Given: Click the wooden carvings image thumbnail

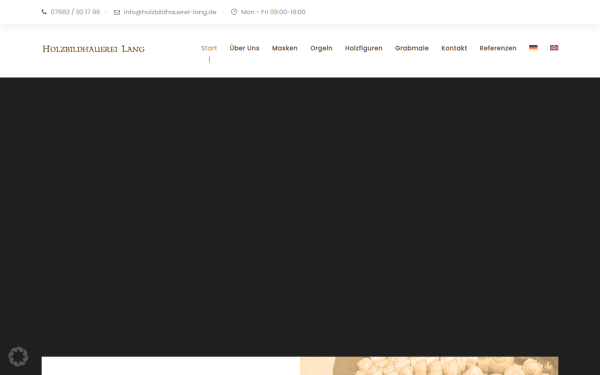Looking at the screenshot, I should tap(429, 366).
